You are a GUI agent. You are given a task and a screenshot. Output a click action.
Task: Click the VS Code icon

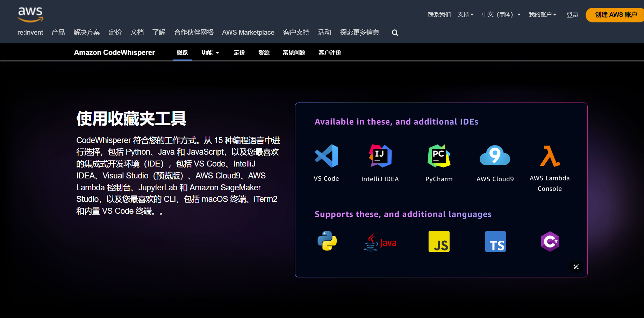coord(327,156)
